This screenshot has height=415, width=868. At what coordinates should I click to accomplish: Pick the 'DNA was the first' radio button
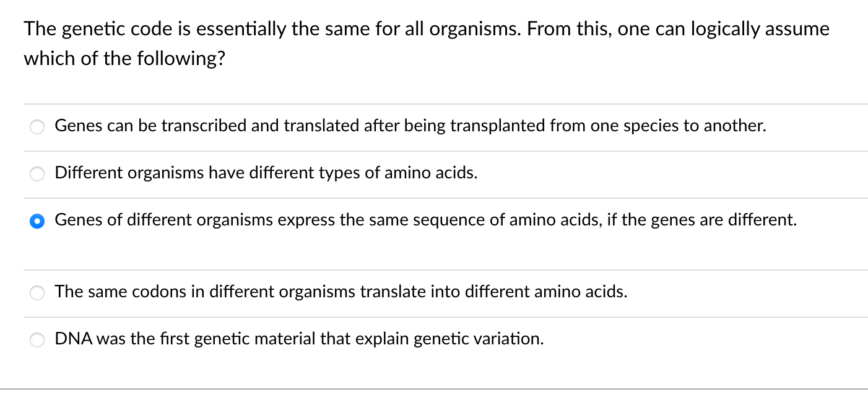point(38,339)
